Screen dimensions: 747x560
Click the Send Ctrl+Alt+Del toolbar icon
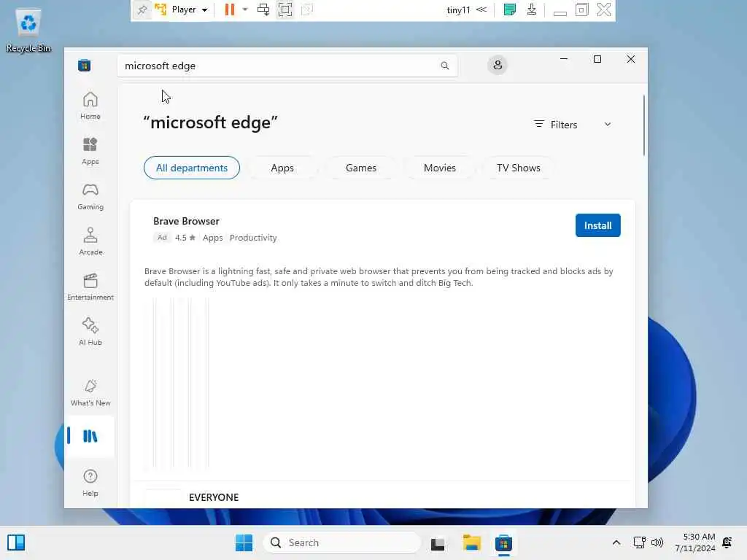(x=263, y=9)
